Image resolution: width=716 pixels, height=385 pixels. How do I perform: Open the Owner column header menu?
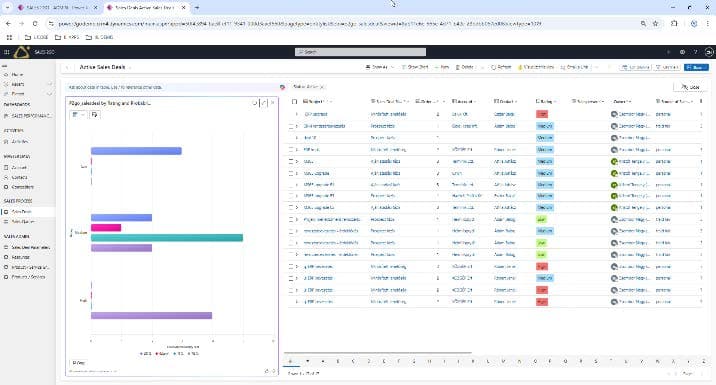pyautogui.click(x=622, y=101)
